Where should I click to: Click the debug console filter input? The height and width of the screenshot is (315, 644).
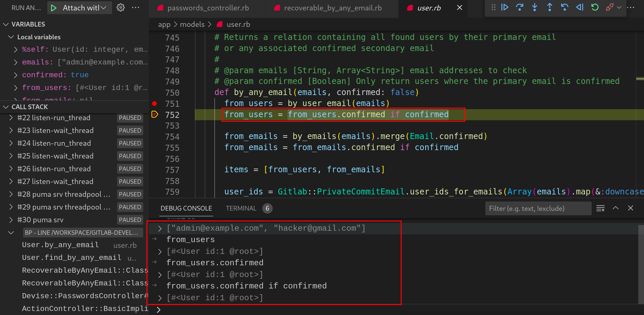coord(538,209)
